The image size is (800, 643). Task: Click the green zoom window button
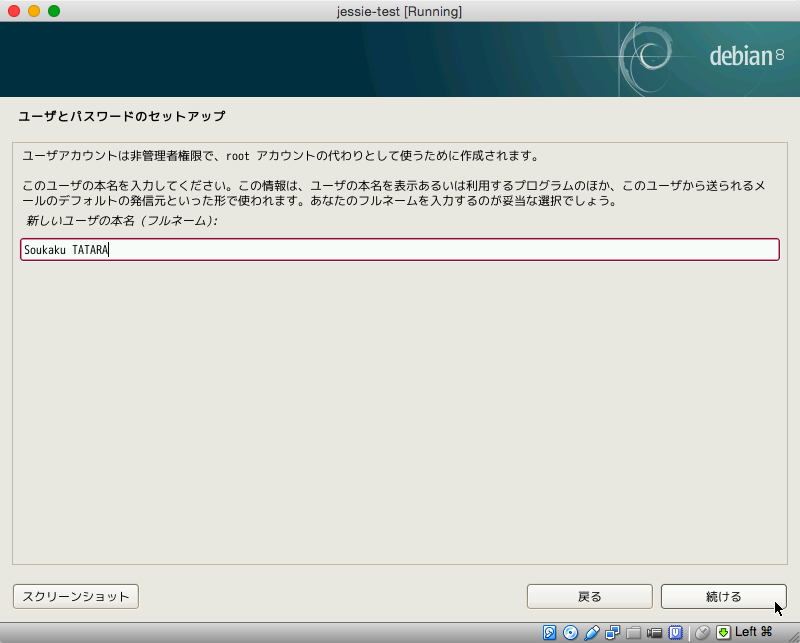(x=54, y=11)
